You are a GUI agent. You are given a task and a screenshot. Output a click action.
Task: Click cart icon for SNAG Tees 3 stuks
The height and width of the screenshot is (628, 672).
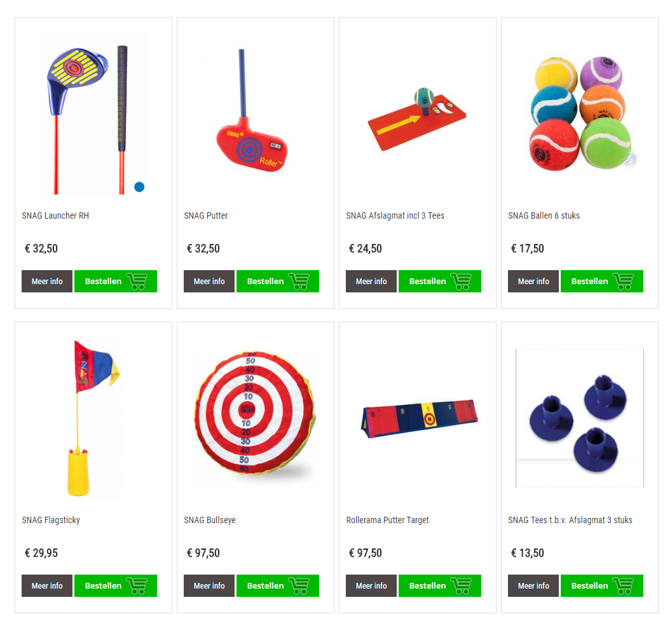pos(623,585)
